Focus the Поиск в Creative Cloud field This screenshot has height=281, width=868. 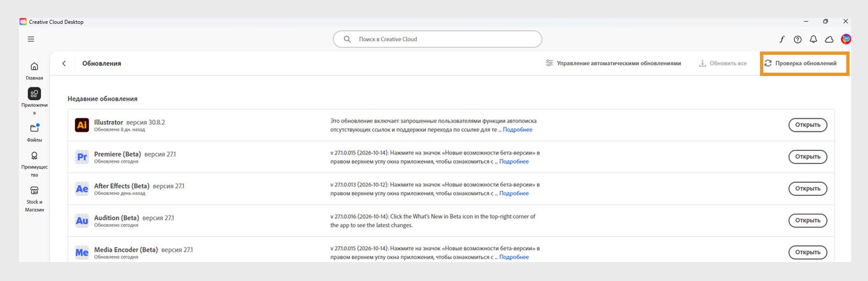point(437,39)
